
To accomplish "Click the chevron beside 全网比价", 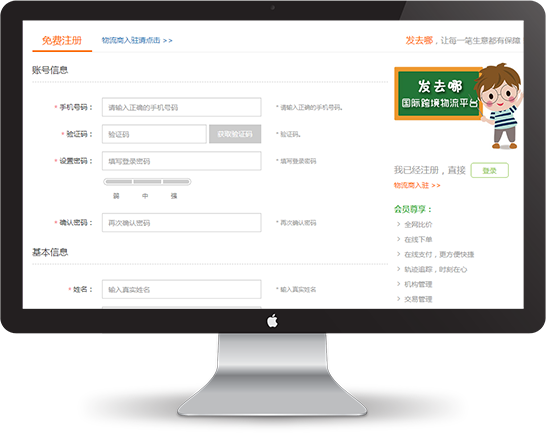I will coord(399,224).
